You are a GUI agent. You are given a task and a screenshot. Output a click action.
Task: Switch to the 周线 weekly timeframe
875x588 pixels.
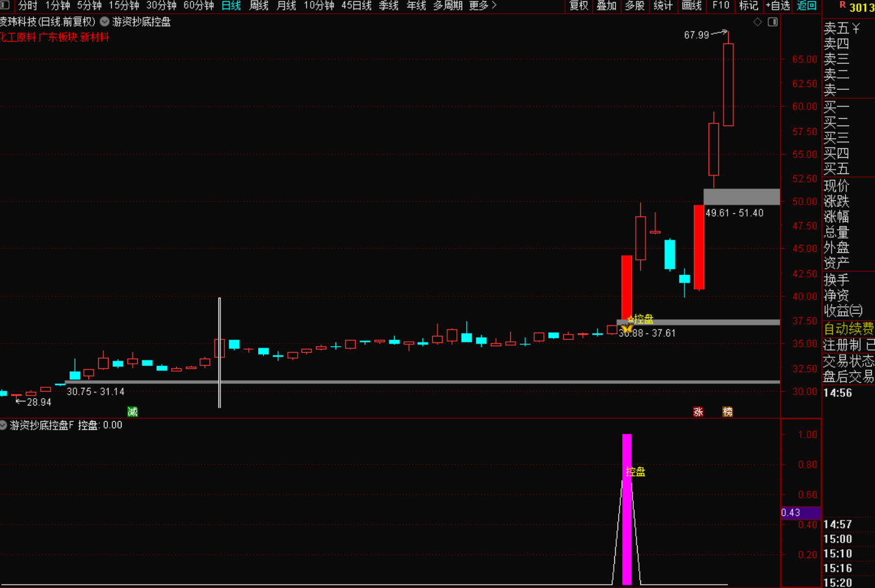(x=259, y=6)
